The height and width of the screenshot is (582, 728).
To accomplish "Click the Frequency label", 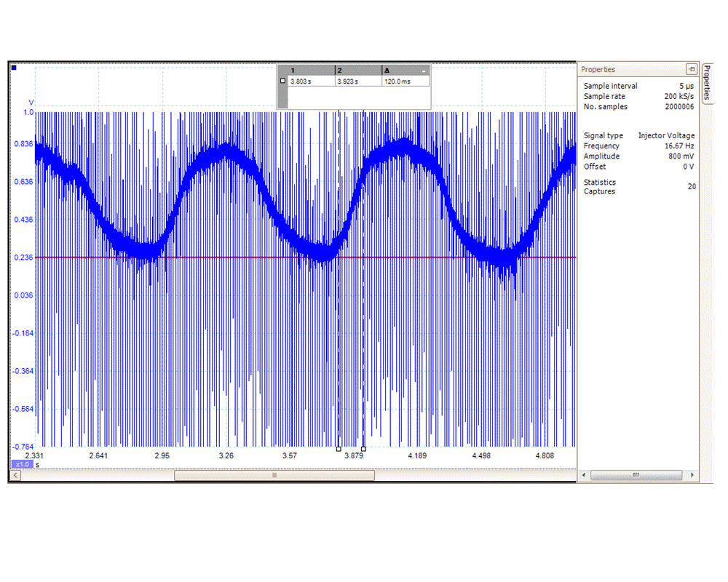I will [x=602, y=145].
